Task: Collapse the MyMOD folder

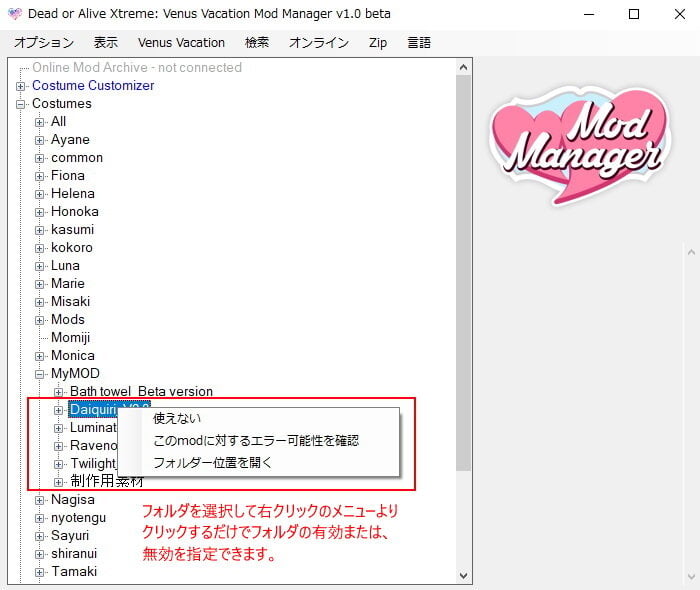Action: 40,374
